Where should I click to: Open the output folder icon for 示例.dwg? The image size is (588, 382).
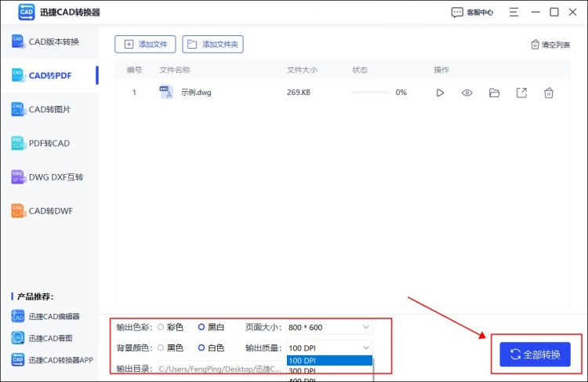[494, 93]
